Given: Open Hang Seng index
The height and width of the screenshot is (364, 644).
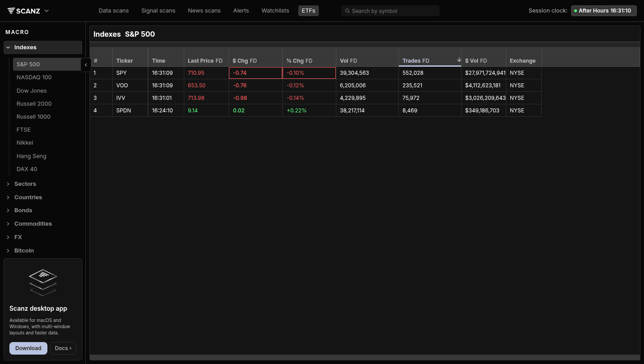Looking at the screenshot, I should pyautogui.click(x=31, y=156).
